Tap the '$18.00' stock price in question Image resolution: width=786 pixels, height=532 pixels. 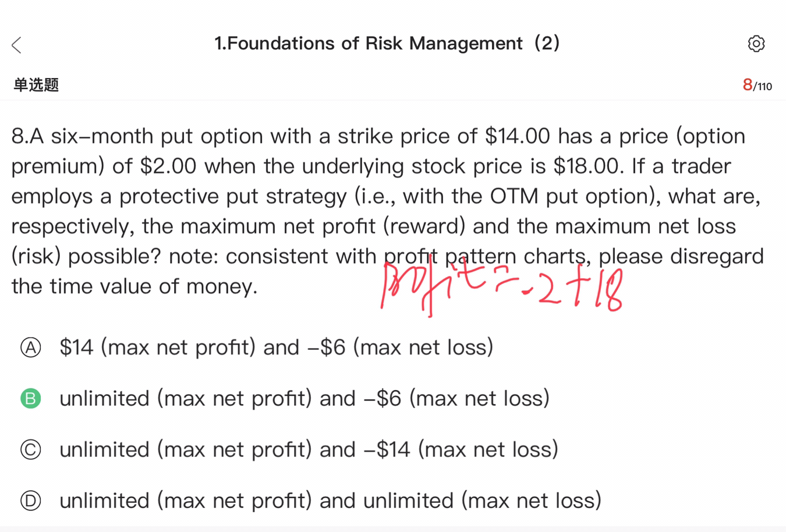click(587, 166)
